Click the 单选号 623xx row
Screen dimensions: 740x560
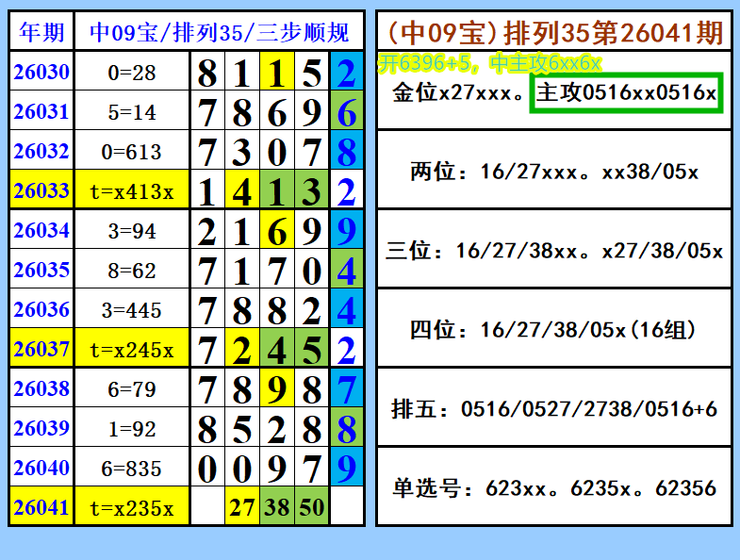pyautogui.click(x=554, y=486)
